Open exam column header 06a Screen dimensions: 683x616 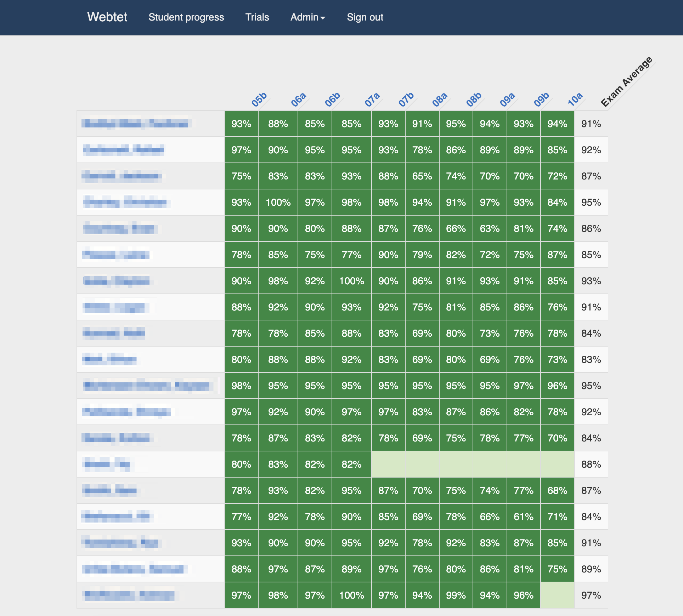click(299, 99)
